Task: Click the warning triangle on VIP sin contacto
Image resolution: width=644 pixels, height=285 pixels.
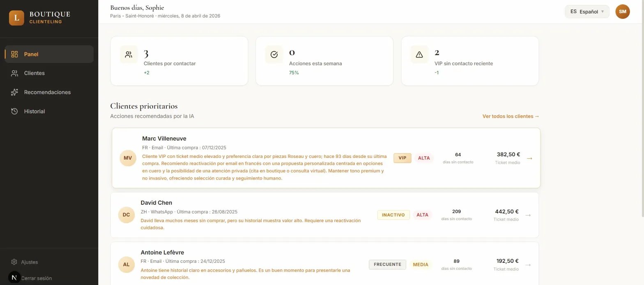Action: [x=419, y=54]
